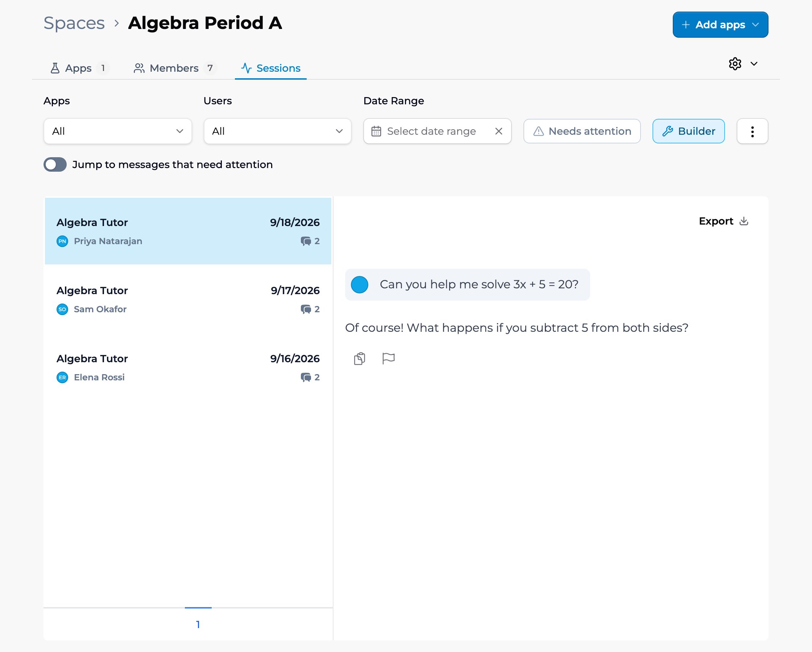Image resolution: width=812 pixels, height=652 pixels.
Task: Copy the assistant reply with clipboard icon
Action: [x=359, y=358]
